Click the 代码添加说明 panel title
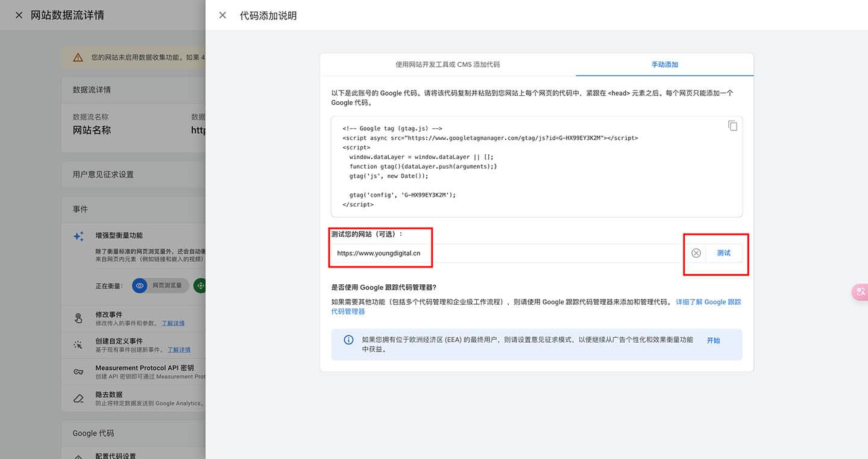 coord(268,16)
